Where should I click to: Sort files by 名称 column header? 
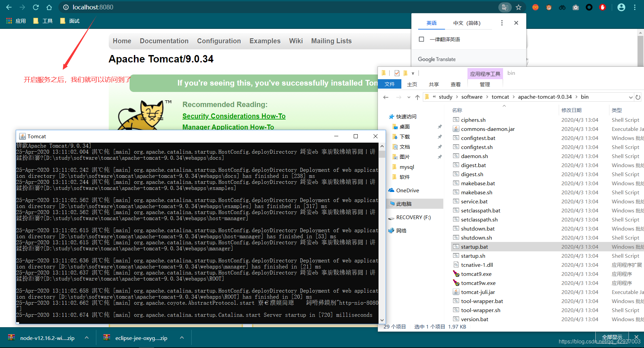pos(457,110)
